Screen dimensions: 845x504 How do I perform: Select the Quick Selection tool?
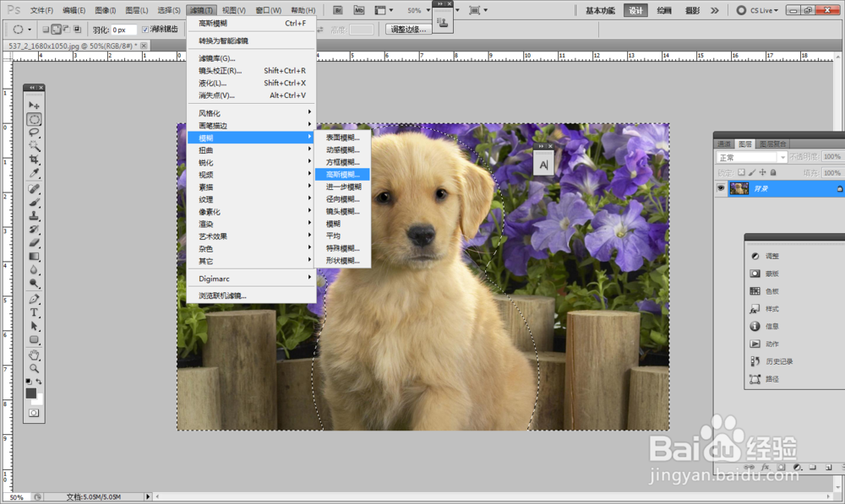[x=34, y=146]
